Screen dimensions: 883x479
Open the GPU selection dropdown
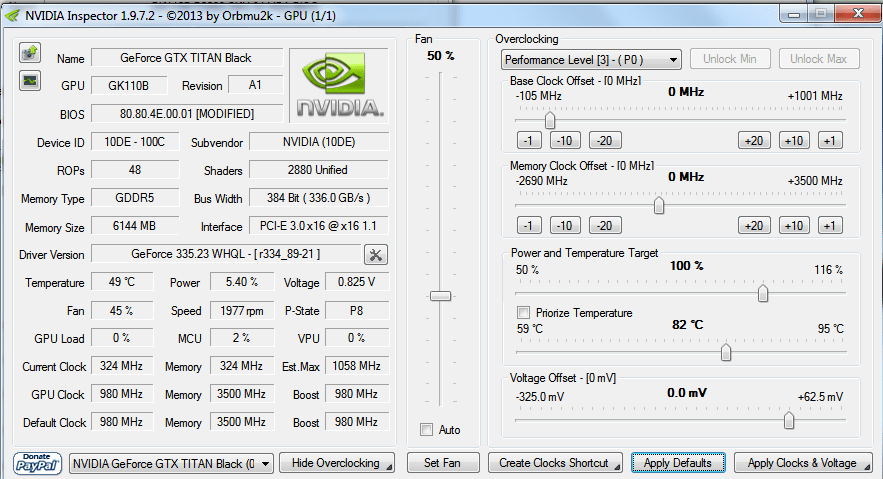tap(171, 464)
